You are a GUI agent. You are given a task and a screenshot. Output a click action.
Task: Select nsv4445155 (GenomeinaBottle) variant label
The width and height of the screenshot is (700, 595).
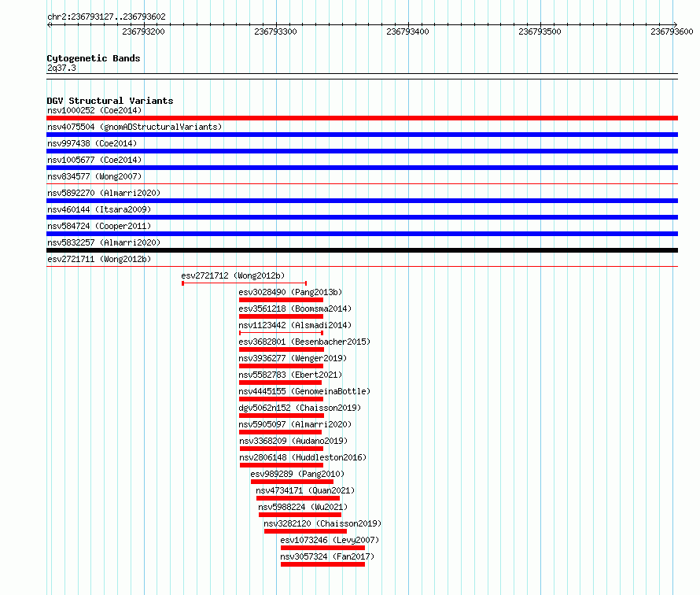(304, 391)
